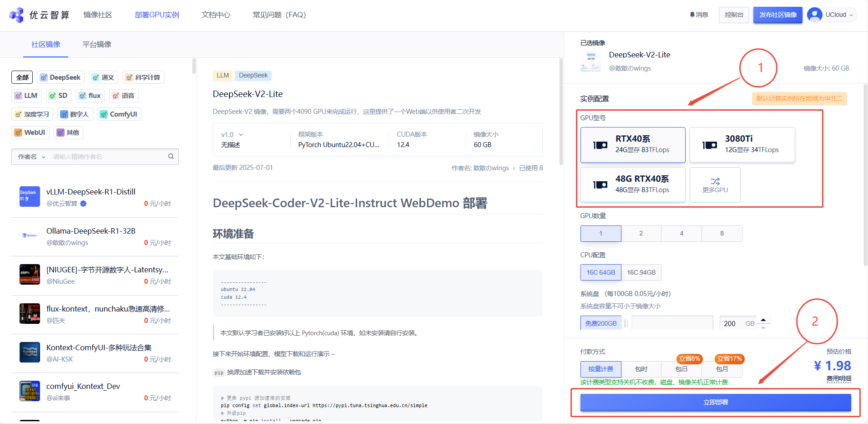This screenshot has width=868, height=424.
Task: Open the v1.0 version dropdown
Action: (232, 135)
